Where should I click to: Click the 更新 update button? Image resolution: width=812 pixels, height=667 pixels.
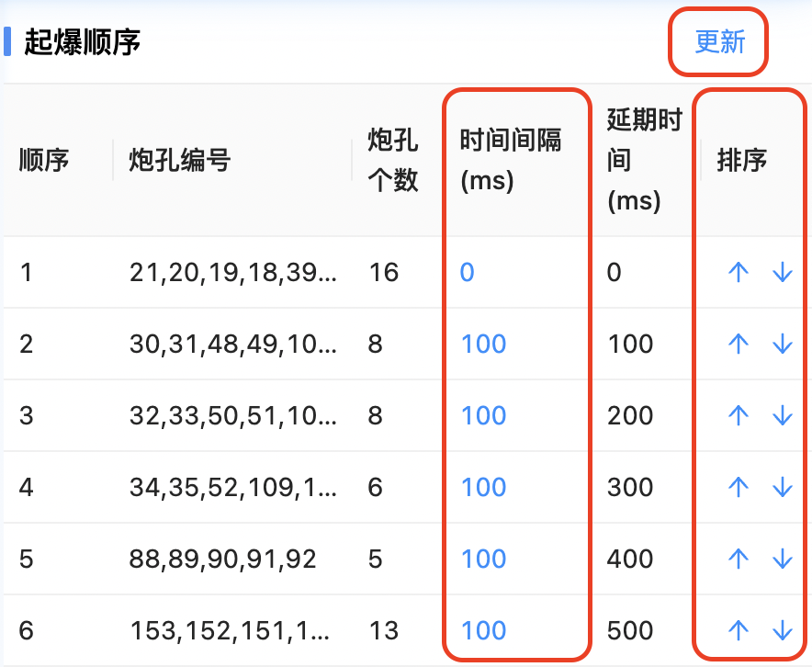point(719,42)
